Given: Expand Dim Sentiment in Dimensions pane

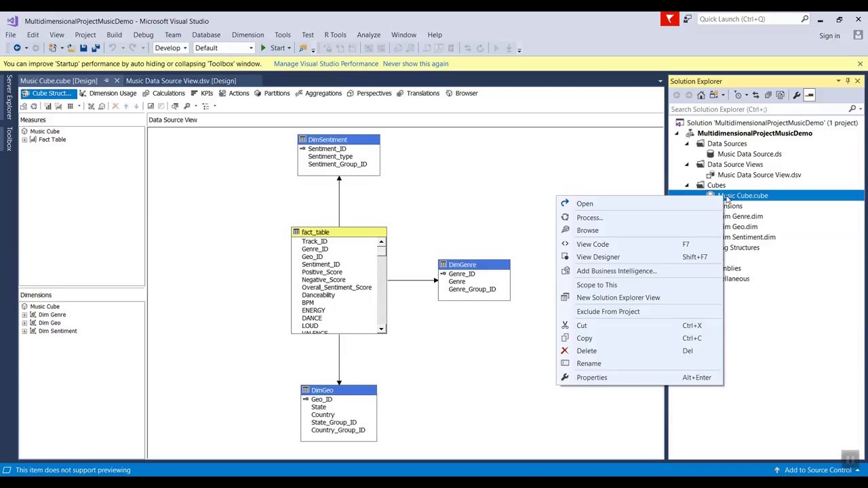Looking at the screenshot, I should (x=24, y=331).
